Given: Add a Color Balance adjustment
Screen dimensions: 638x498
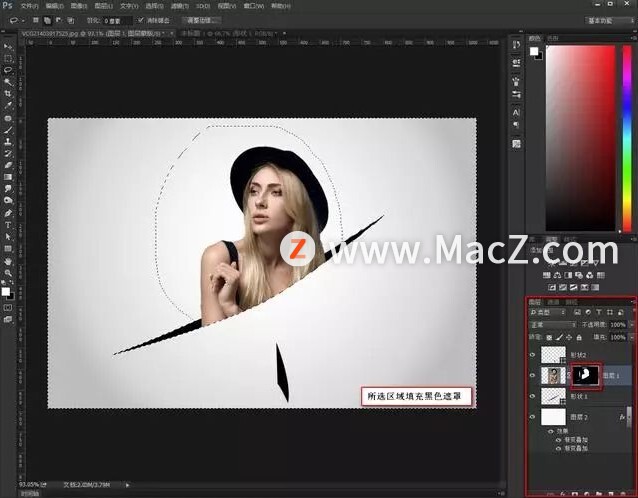Looking at the screenshot, I should point(558,275).
